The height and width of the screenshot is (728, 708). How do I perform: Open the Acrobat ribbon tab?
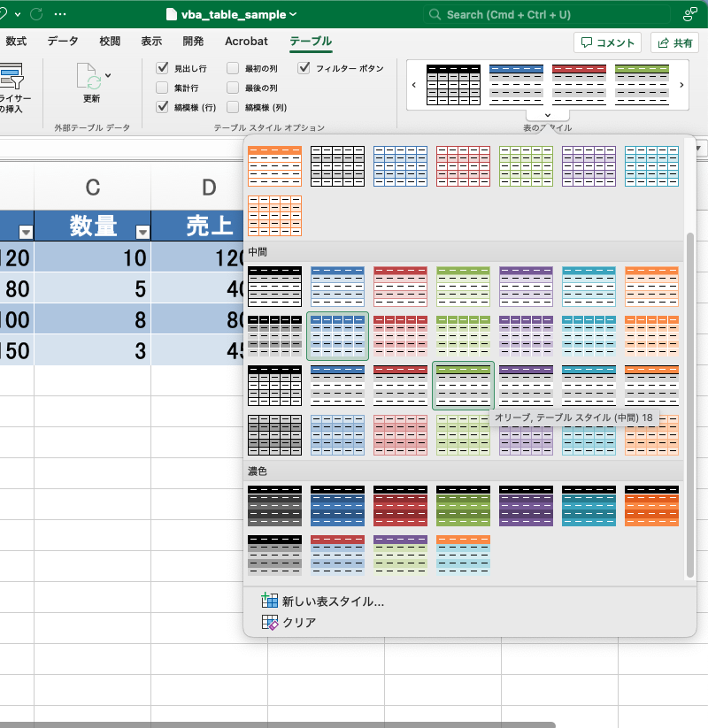(x=246, y=42)
